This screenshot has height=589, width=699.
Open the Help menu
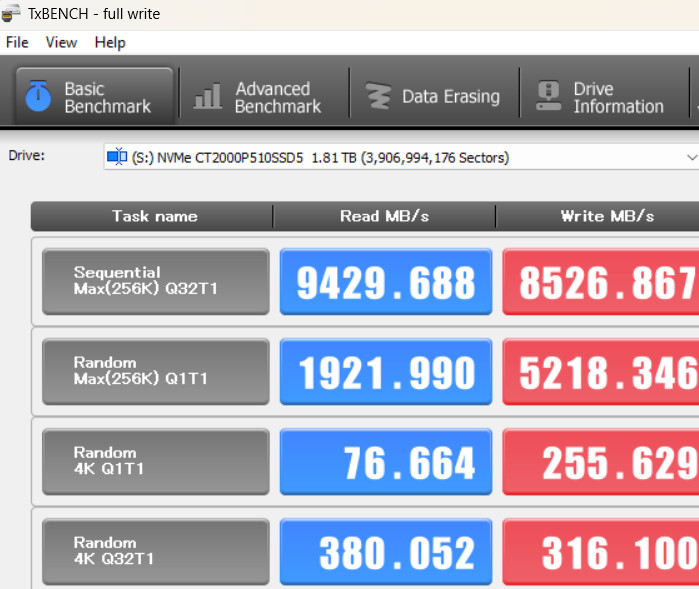(x=110, y=42)
